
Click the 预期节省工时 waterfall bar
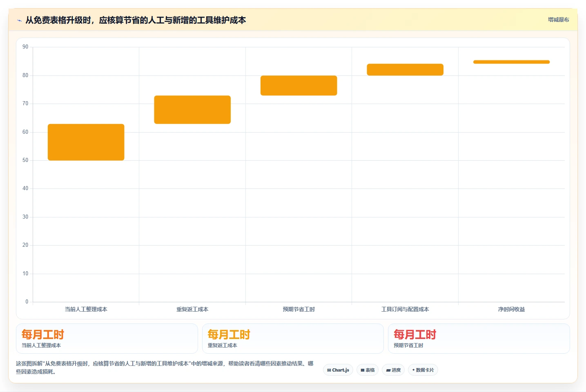299,86
